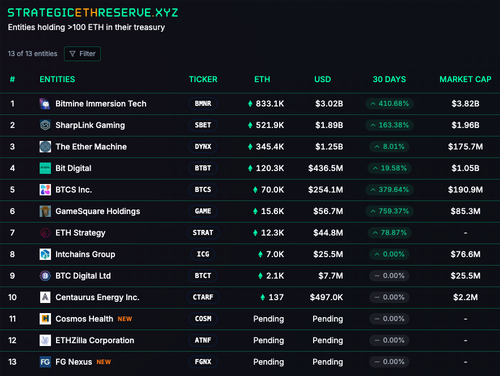Image resolution: width=500 pixels, height=376 pixels.
Task: Click the BMNR ticker badge
Action: (x=203, y=104)
